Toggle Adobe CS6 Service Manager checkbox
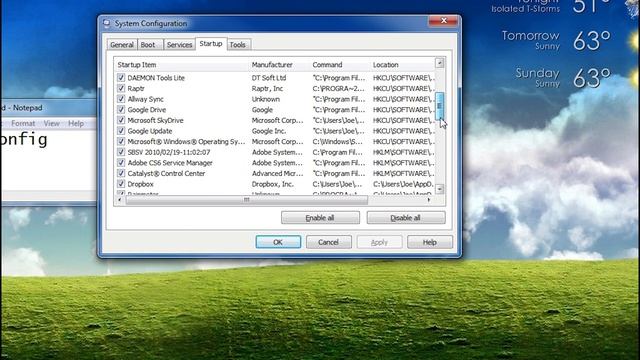The image size is (640, 360). click(121, 162)
